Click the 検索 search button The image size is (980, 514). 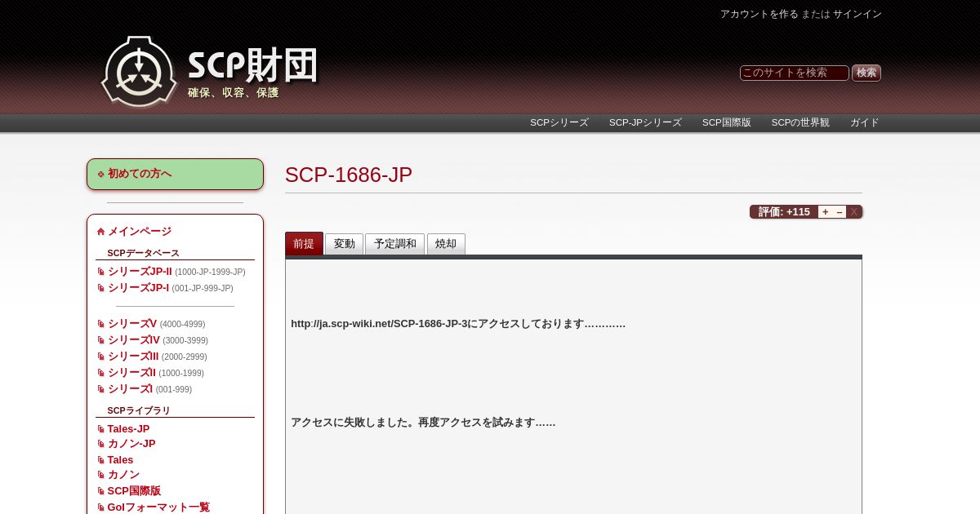[x=866, y=73]
